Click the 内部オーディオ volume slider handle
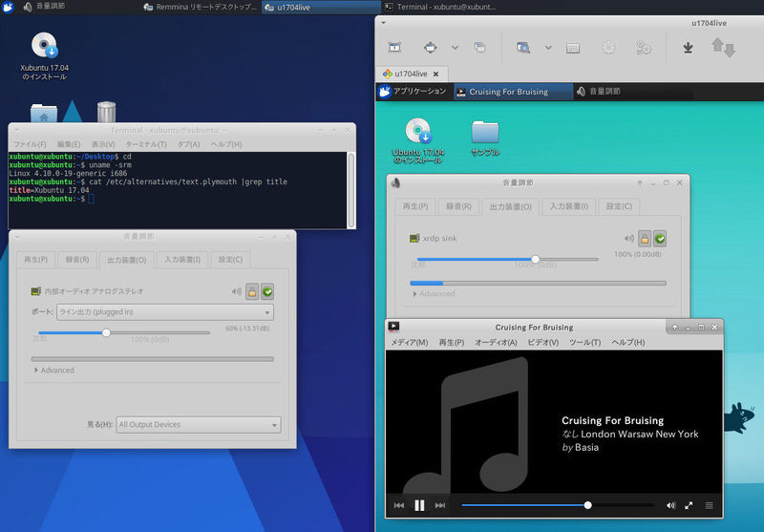This screenshot has height=532, width=764. coord(106,332)
